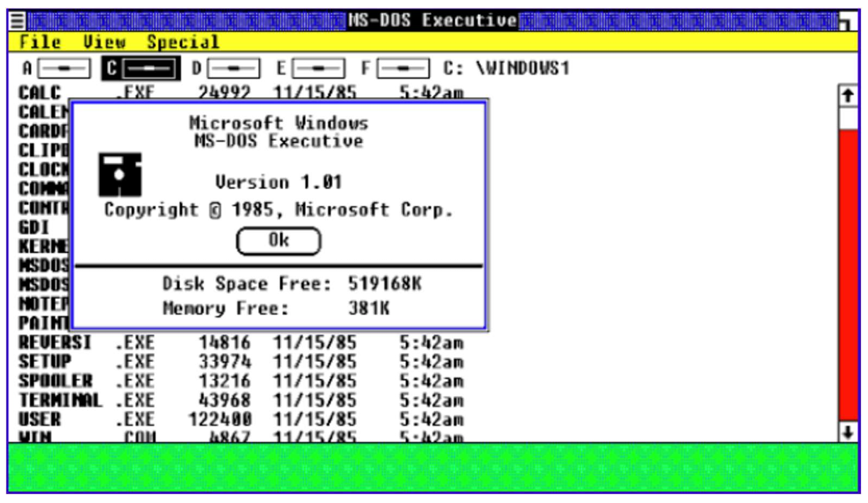The width and height of the screenshot is (868, 503).
Task: Select the REVERSI .EXE file entry
Action: pyautogui.click(x=55, y=343)
